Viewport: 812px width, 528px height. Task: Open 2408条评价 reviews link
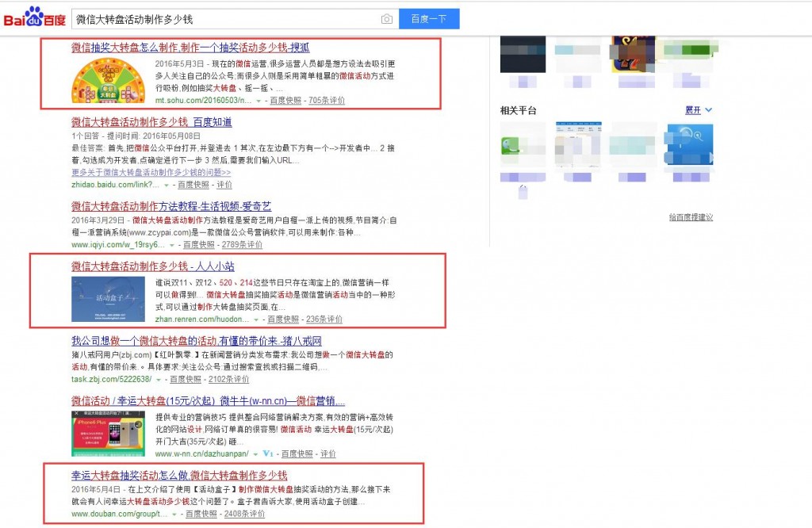(x=244, y=514)
